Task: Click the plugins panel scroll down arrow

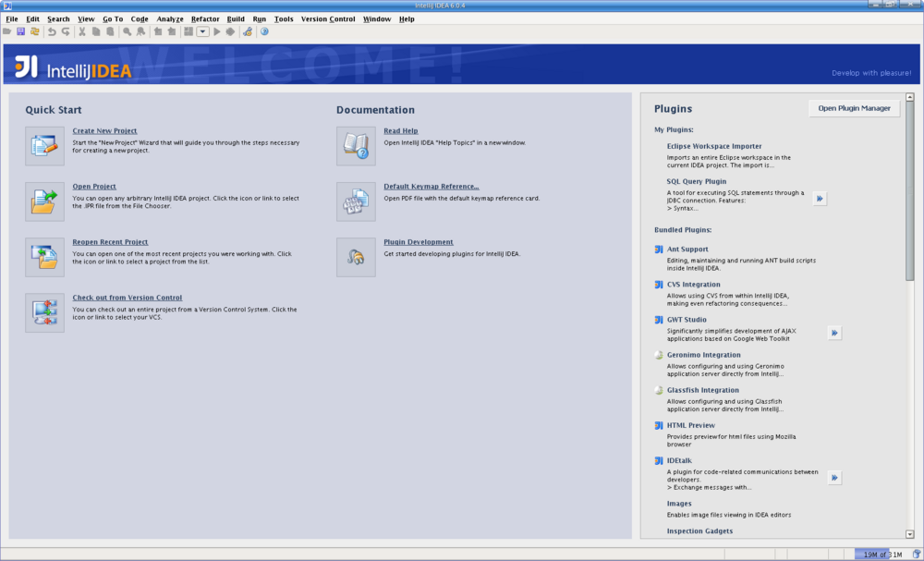Action: coord(910,532)
